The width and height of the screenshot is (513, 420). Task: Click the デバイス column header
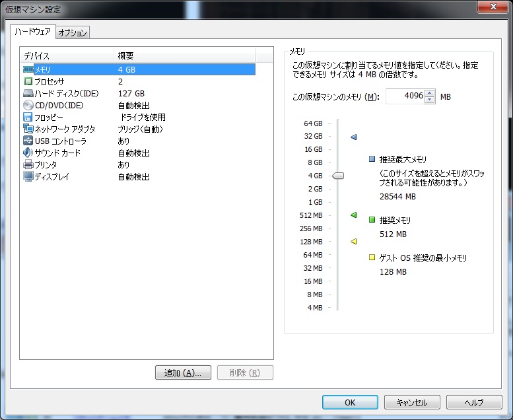coord(67,56)
